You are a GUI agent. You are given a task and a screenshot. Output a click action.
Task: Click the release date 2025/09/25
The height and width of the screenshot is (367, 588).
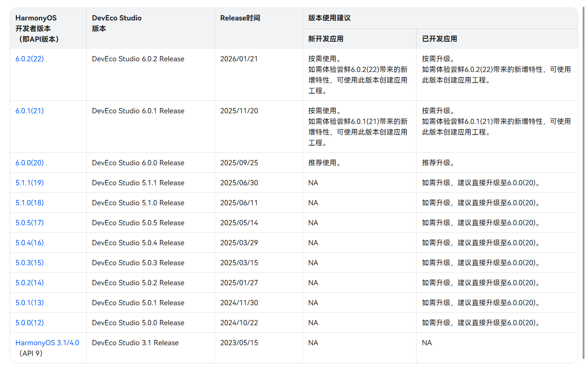coord(239,163)
